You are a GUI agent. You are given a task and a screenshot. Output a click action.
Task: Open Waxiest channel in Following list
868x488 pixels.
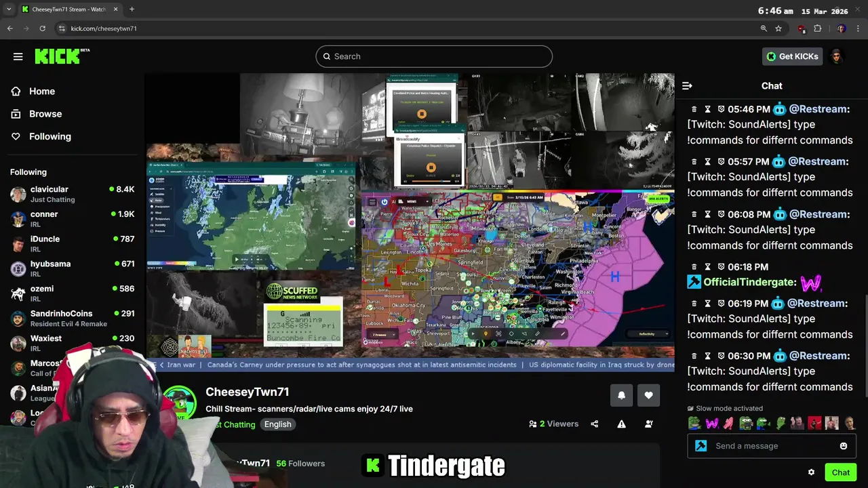point(73,343)
